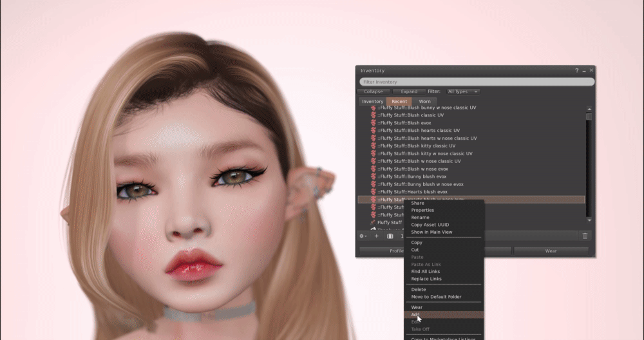The image size is (644, 340).
Task: Choose Wear from the context menu
Action: pyautogui.click(x=417, y=307)
